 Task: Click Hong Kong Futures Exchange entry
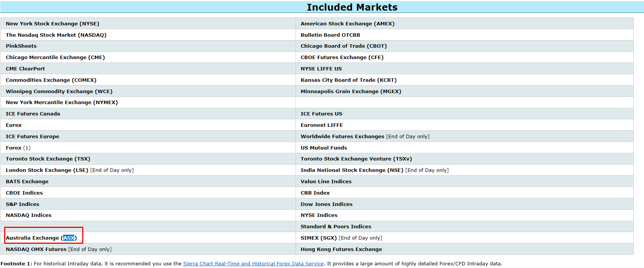coord(341,249)
